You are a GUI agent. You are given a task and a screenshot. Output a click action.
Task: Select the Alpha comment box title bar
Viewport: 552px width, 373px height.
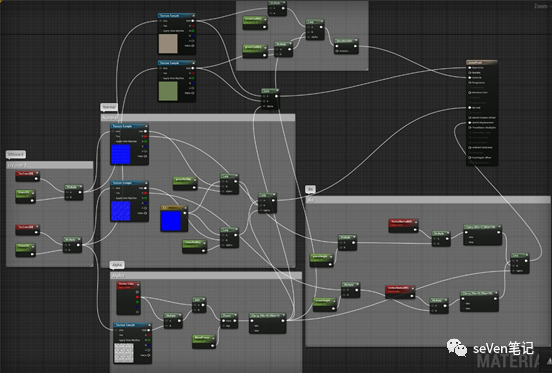point(206,276)
